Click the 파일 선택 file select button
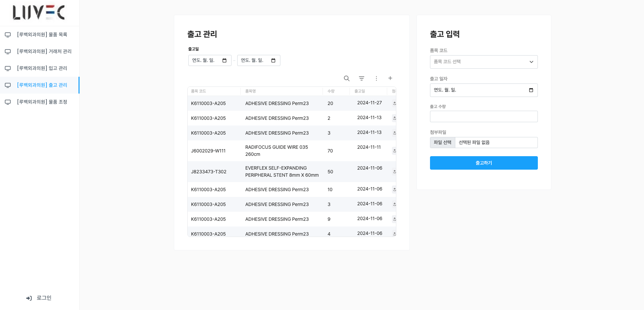The height and width of the screenshot is (310, 644). point(442,142)
